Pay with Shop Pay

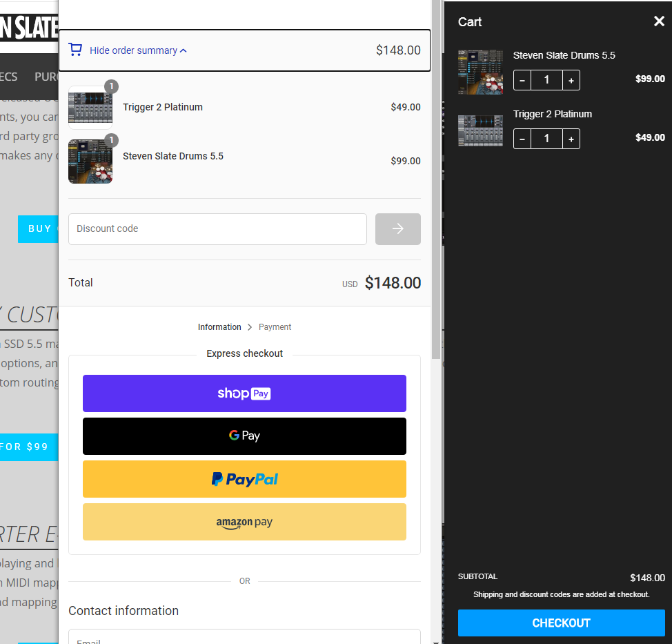click(x=244, y=393)
